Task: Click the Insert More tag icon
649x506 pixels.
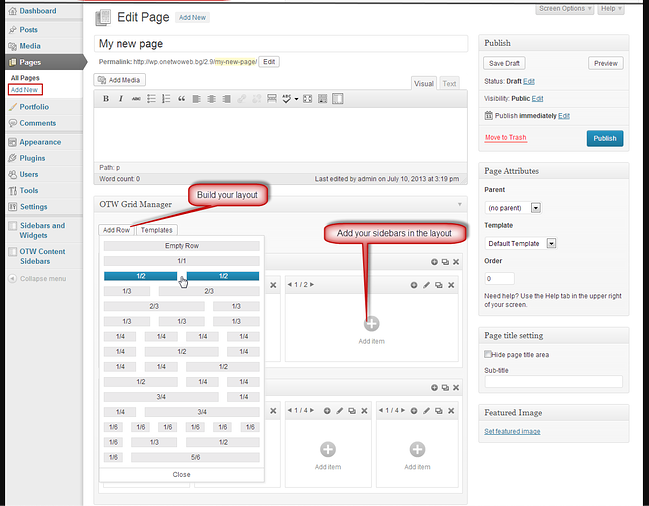Action: [272, 99]
